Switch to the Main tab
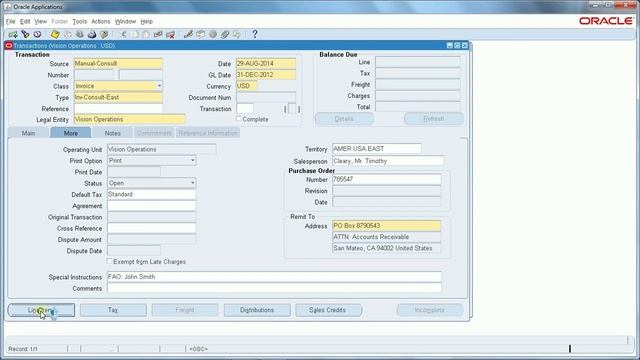Viewport: 640px width, 360px height. (29, 133)
